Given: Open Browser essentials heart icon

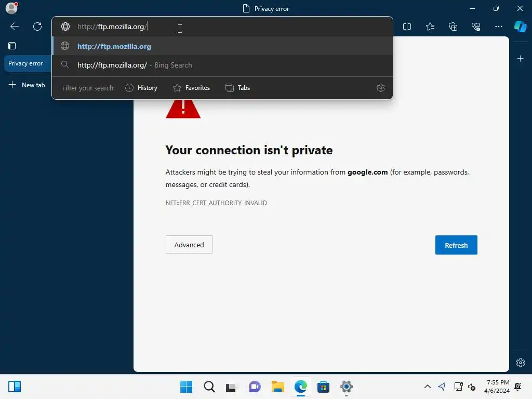Looking at the screenshot, I should [476, 26].
